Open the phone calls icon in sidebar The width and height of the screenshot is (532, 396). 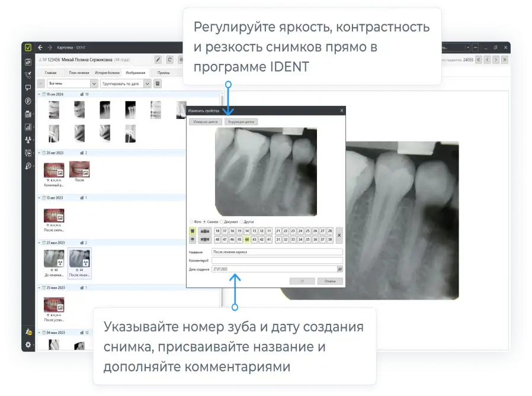coord(28,75)
